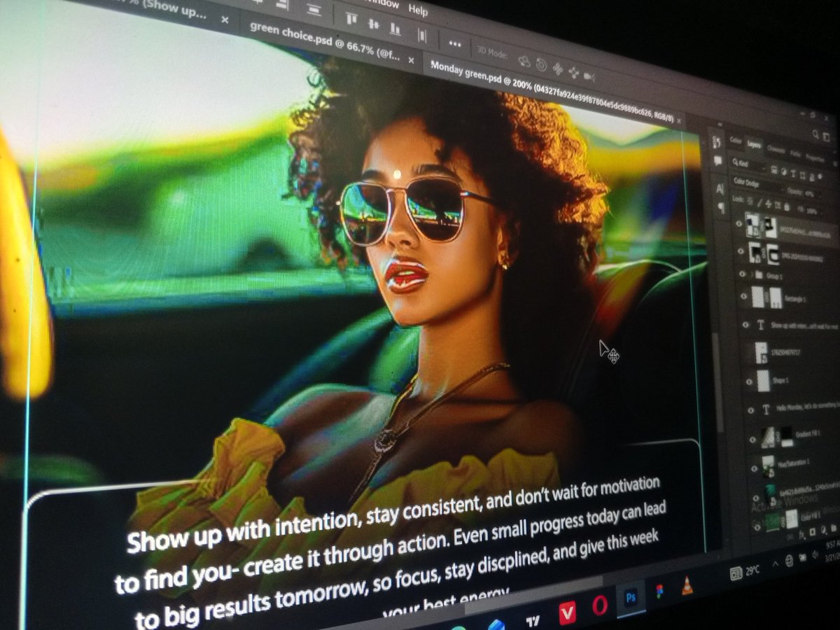Click the 3D pan mode icon
This screenshot has height=630, width=840.
click(x=558, y=69)
